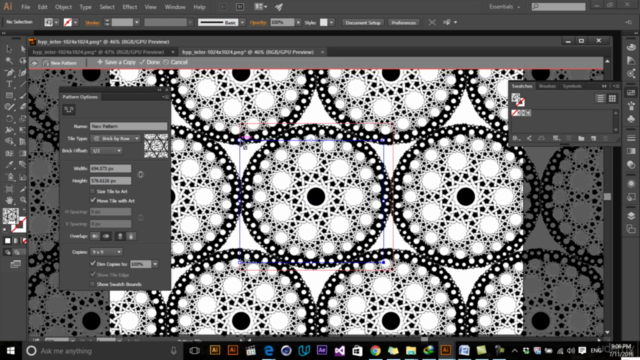
Task: Expand the Opacity slider arrow
Action: tap(298, 22)
